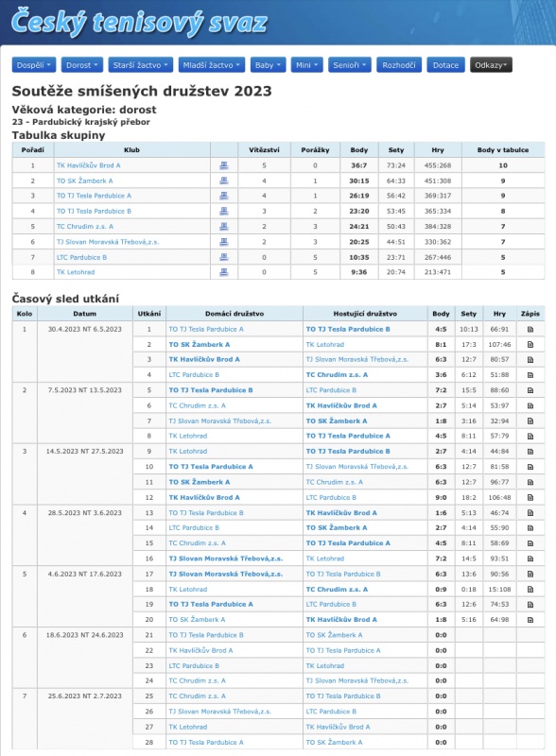Open match record icon for match 5

click(530, 390)
